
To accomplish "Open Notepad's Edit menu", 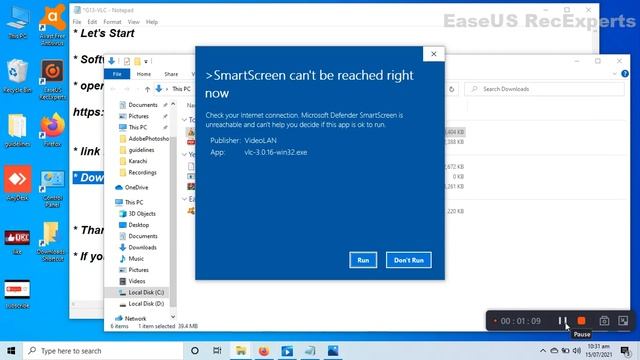I will (x=92, y=22).
